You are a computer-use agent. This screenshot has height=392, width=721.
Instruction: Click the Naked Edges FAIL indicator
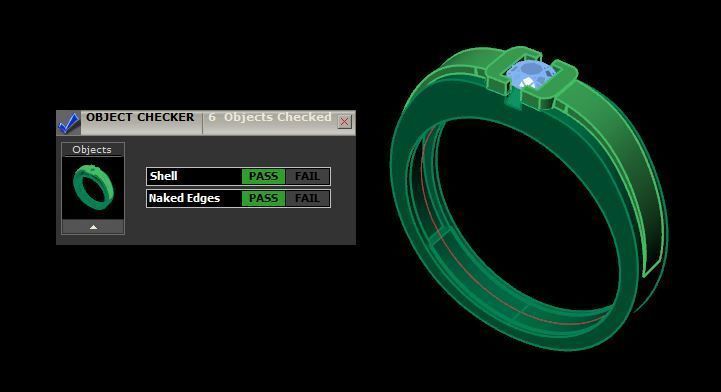tap(307, 199)
